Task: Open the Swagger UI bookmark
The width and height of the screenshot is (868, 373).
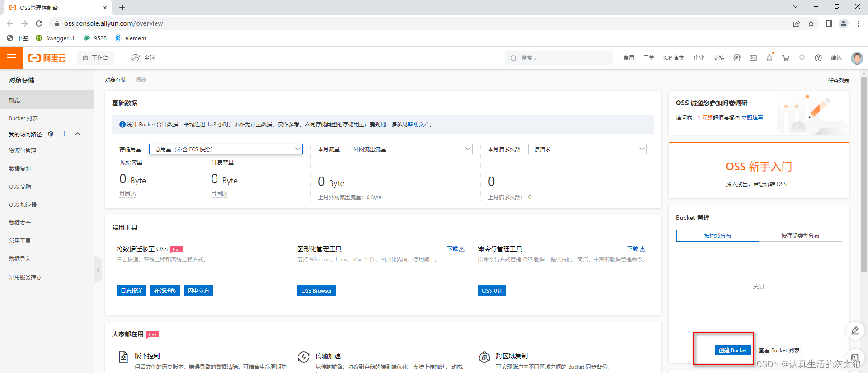Action: 56,38
